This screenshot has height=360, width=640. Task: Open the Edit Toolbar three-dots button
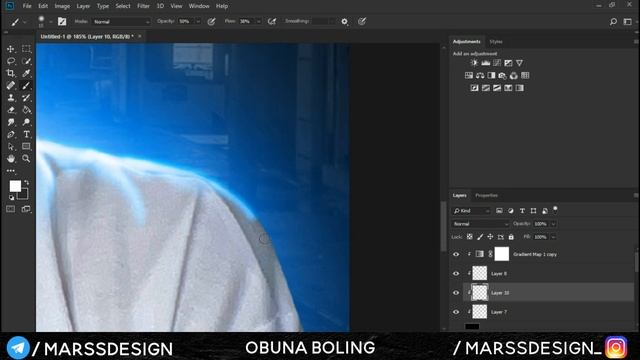click(x=11, y=171)
